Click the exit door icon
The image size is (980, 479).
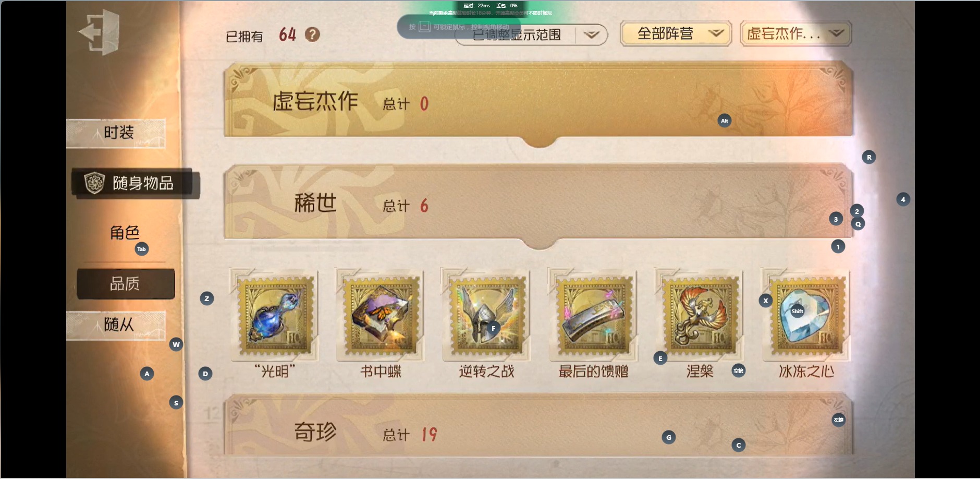click(100, 32)
